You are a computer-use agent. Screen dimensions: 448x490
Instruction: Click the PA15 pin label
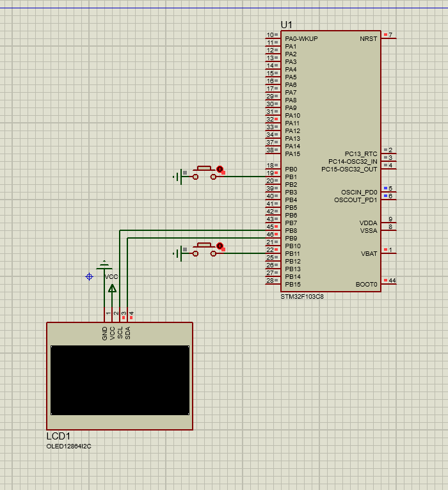(x=292, y=154)
